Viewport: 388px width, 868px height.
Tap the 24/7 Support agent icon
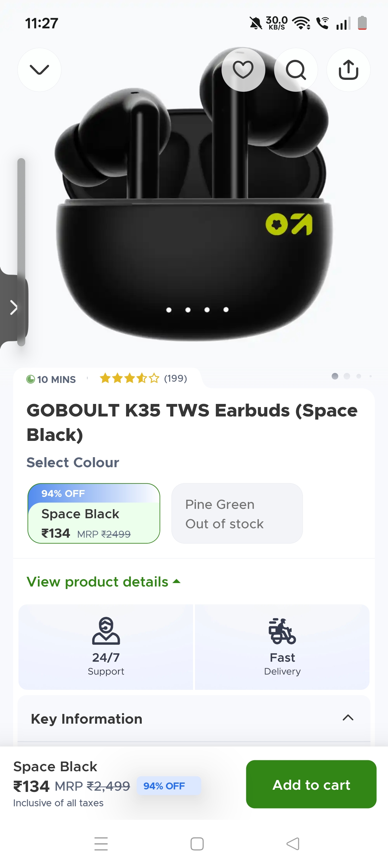click(106, 631)
